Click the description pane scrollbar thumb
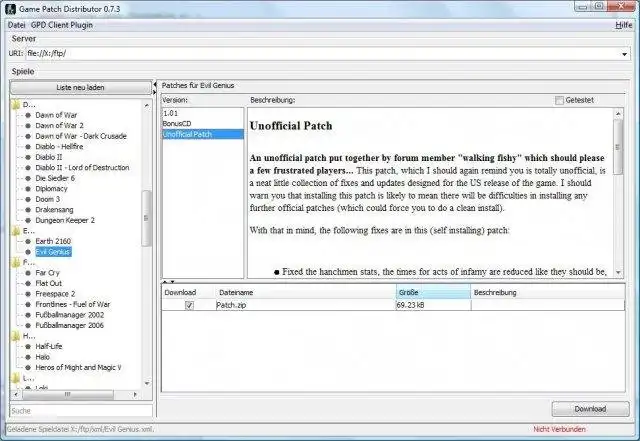Screen dimensions: 640x441 [618, 147]
